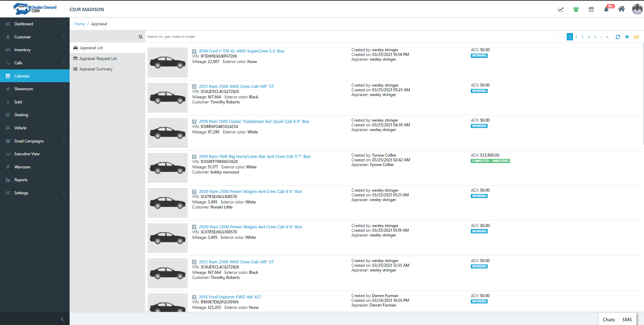Click the Home breadcrumb link

80,24
